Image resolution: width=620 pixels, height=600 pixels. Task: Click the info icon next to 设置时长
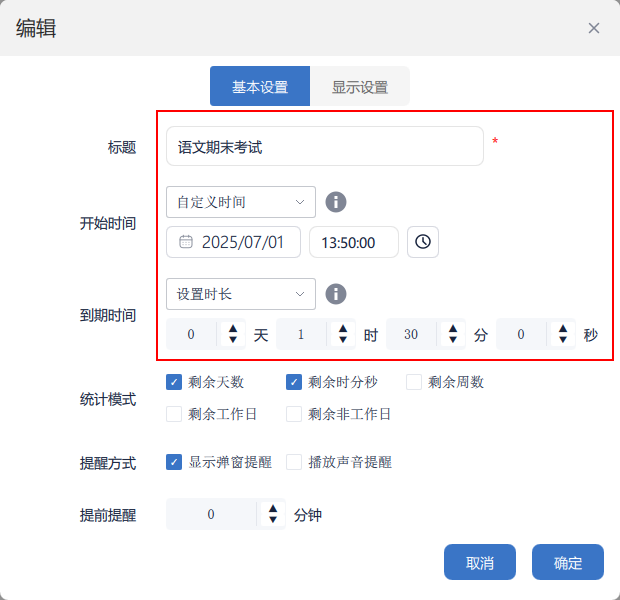pos(337,294)
